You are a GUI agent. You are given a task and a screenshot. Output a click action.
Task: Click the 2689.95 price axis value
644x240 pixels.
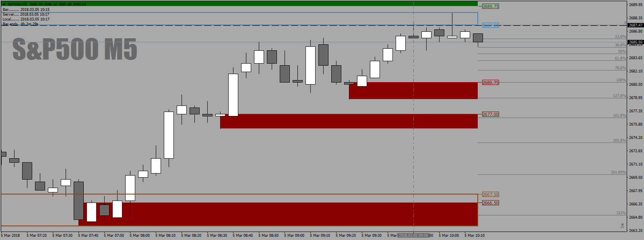click(636, 5)
